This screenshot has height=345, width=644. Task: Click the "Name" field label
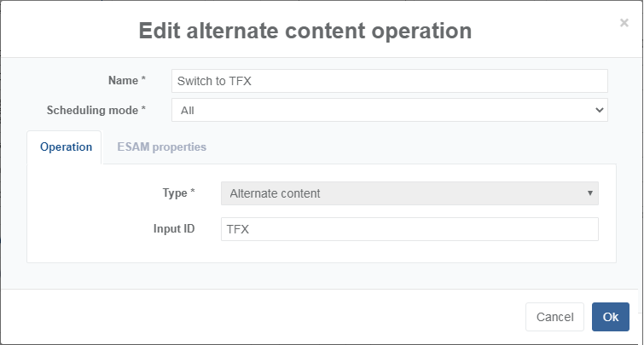(123, 80)
